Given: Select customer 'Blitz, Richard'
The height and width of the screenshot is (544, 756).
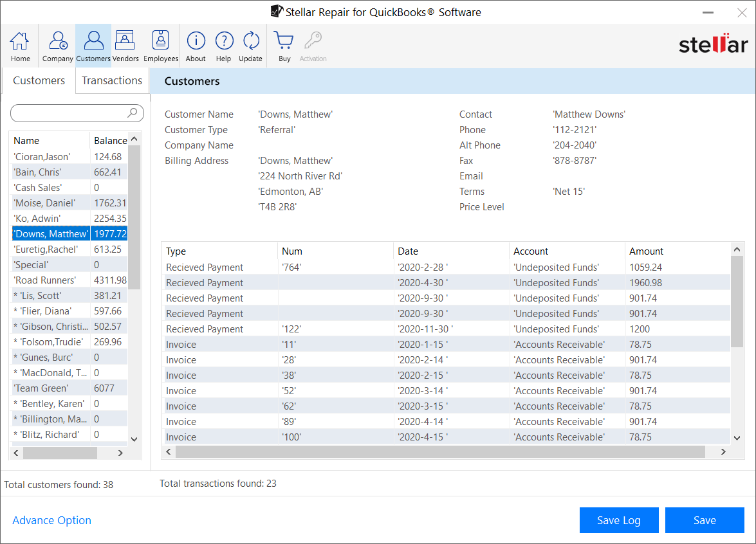Looking at the screenshot, I should pos(70,434).
